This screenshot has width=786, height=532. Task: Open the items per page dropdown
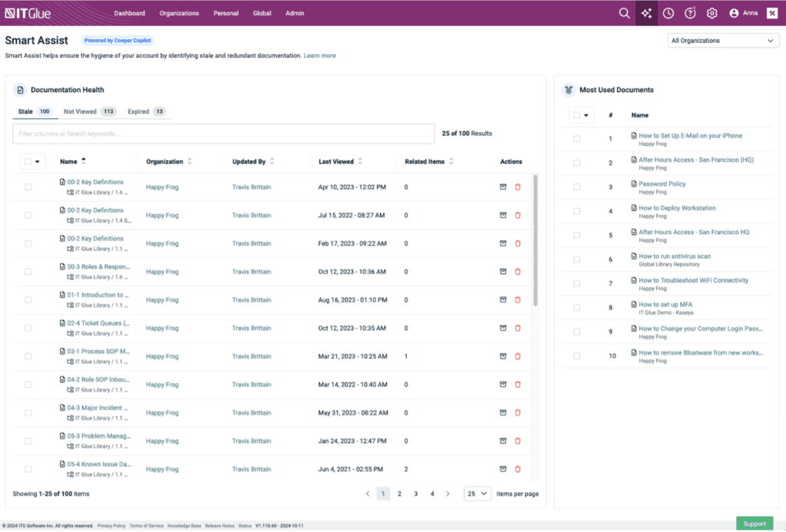coord(477,494)
